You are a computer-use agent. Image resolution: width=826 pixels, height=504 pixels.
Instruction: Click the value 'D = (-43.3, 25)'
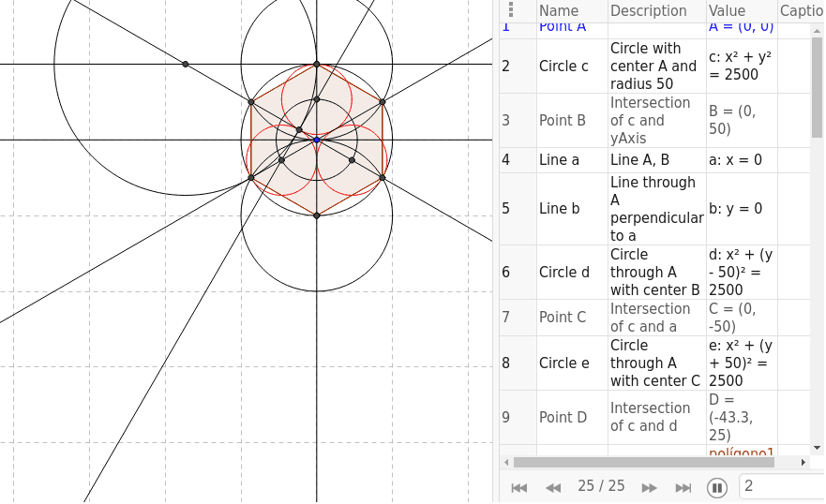pos(742,417)
